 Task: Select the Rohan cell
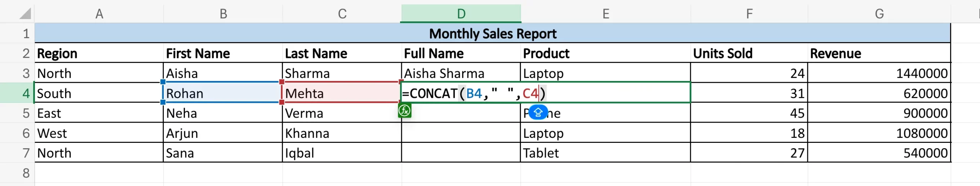(222, 93)
